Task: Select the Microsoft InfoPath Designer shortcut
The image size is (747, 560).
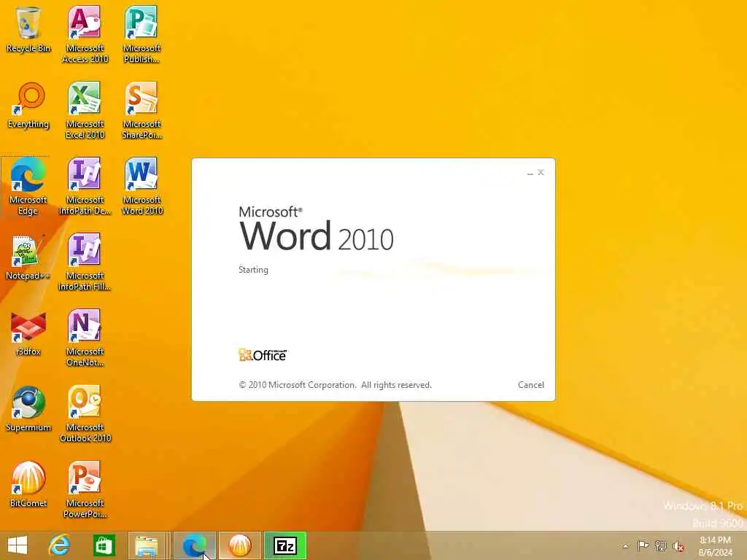Action: (85, 186)
